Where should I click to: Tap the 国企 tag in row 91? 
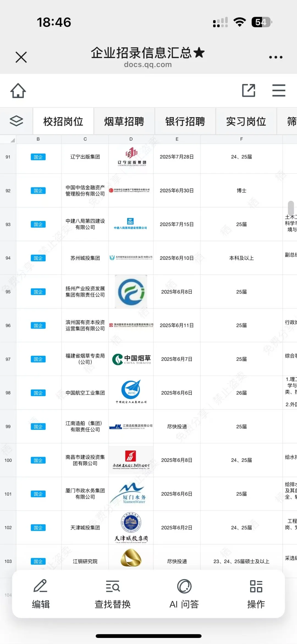(x=38, y=157)
